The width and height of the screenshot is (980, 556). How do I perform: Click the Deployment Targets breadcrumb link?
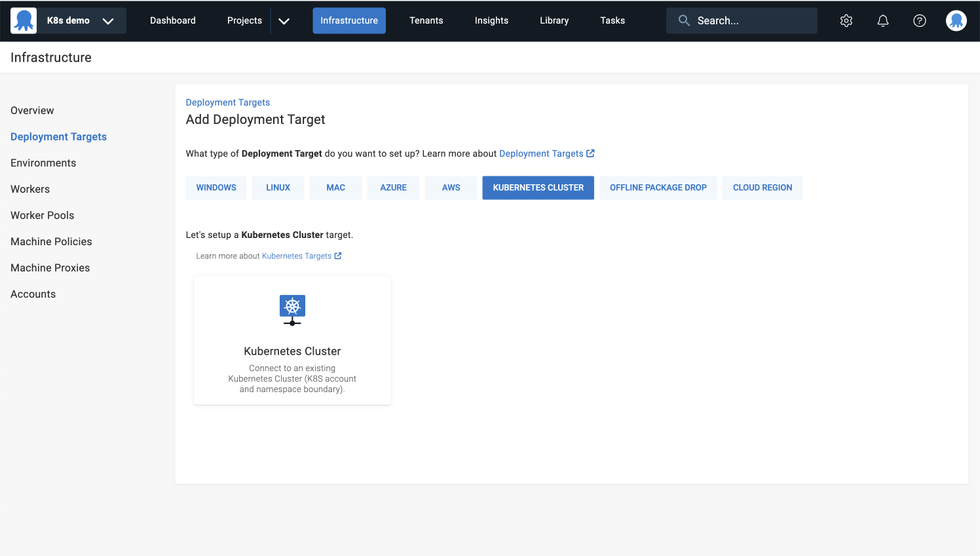pyautogui.click(x=227, y=102)
